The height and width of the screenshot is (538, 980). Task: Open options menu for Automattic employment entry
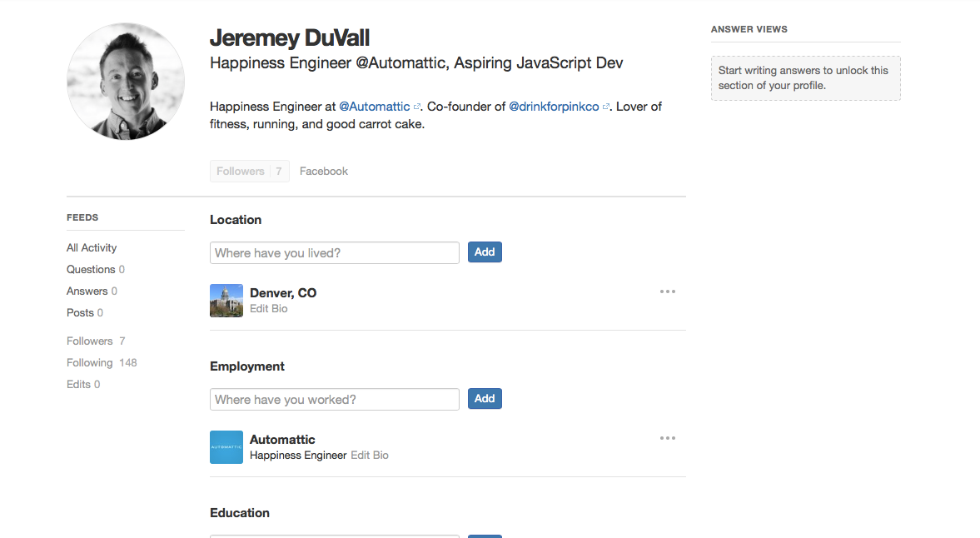[668, 438]
